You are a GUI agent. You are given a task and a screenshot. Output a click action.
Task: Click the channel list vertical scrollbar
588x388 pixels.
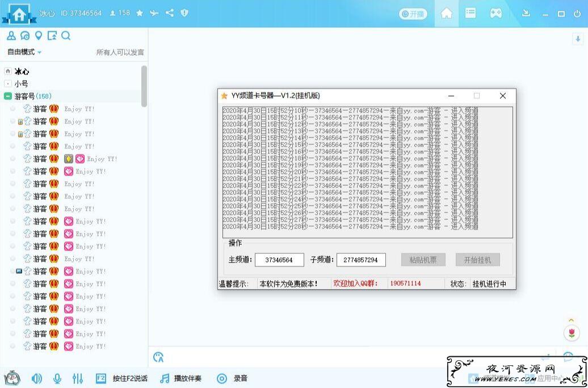[144, 86]
